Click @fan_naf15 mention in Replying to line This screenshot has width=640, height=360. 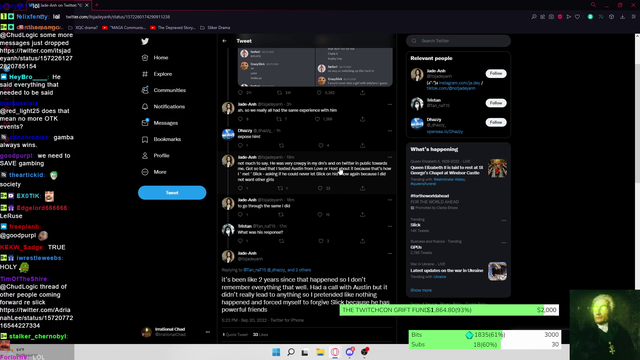pos(255,270)
